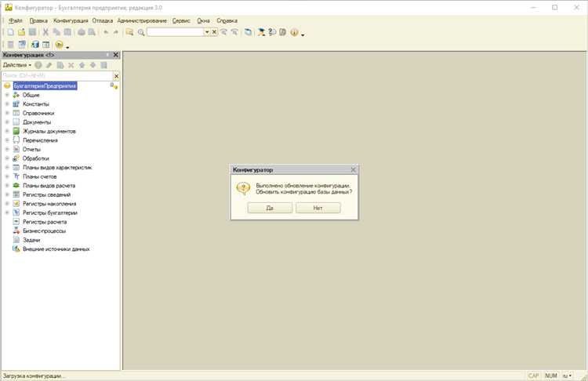Click the language indicator in status bar

click(x=567, y=376)
